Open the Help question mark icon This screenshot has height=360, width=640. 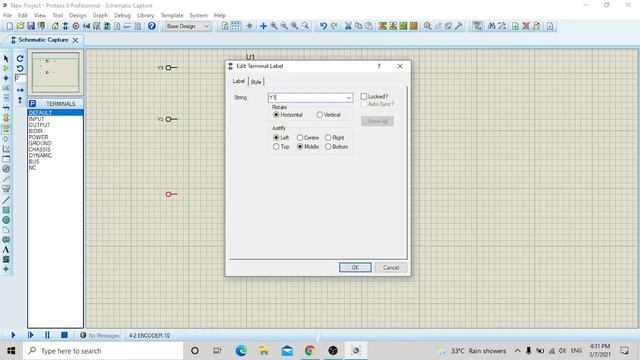coord(151,26)
